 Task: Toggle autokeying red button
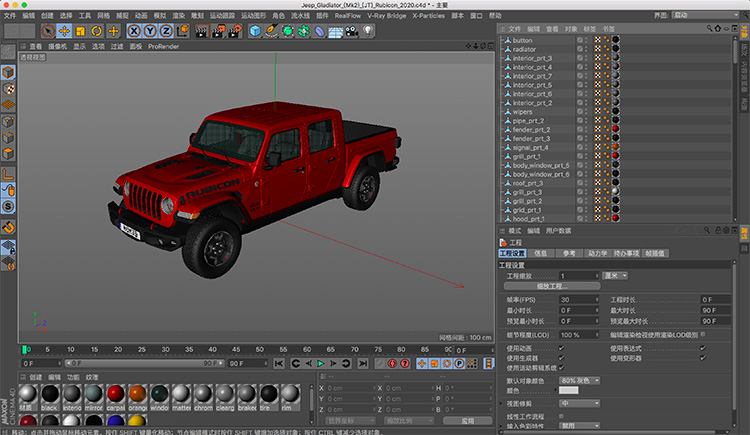coord(392,364)
